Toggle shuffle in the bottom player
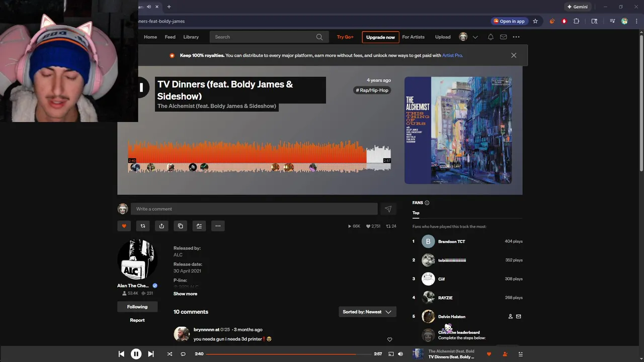The height and width of the screenshot is (362, 644). pos(170,354)
